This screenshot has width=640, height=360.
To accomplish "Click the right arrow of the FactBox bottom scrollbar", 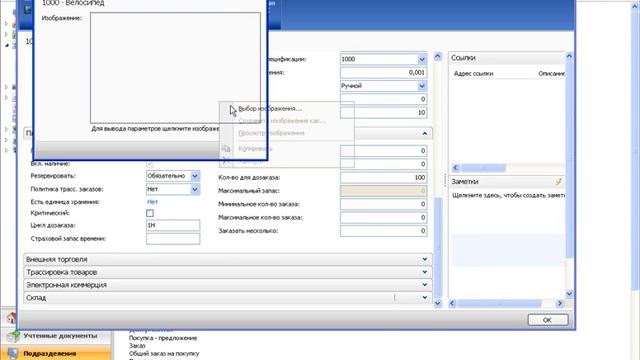I will (560, 303).
